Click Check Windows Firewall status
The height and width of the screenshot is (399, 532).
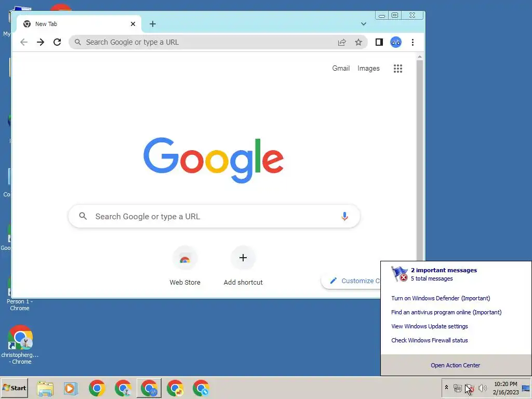429,340
